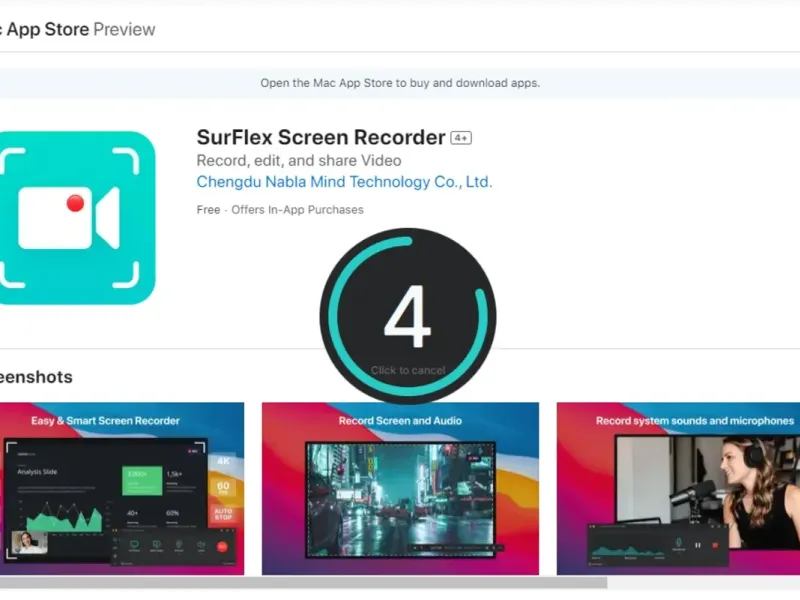Image resolution: width=800 pixels, height=600 pixels.
Task: Open the Record system sounds and microphones screenshot
Action: tap(678, 488)
